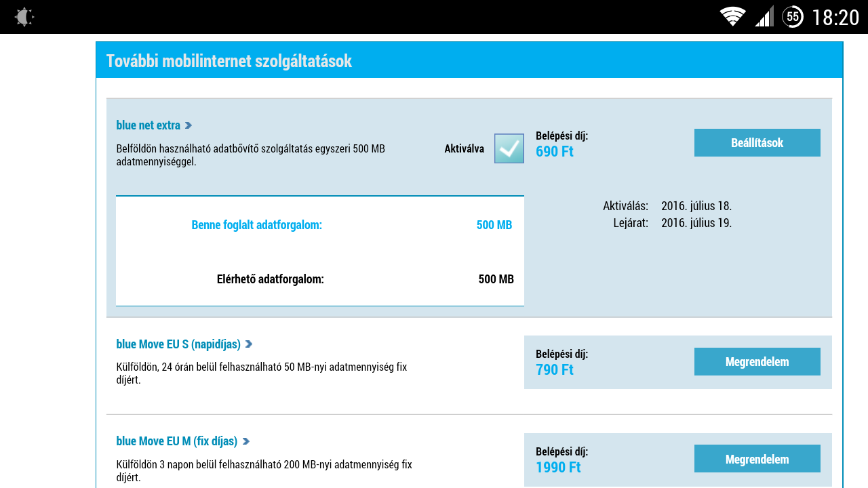Toggle the Aktiválva checkbox for blue net extra
The height and width of the screenshot is (488, 868).
[509, 148]
